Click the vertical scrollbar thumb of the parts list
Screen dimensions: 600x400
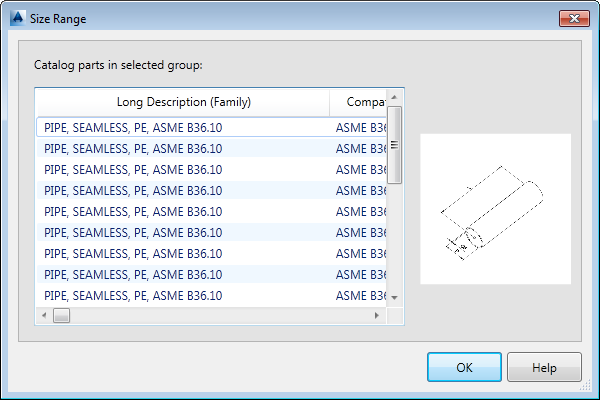[394, 145]
